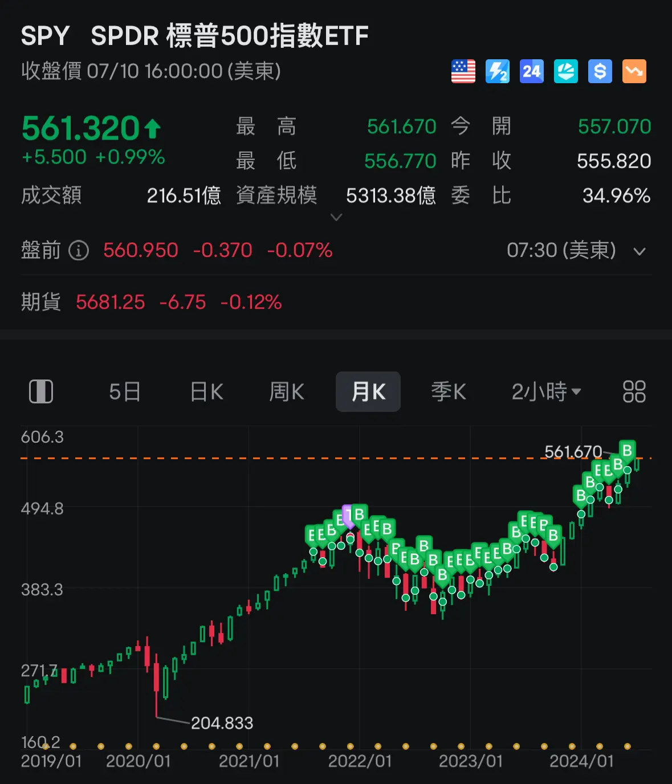Tap the purple marker on the chart

349,516
